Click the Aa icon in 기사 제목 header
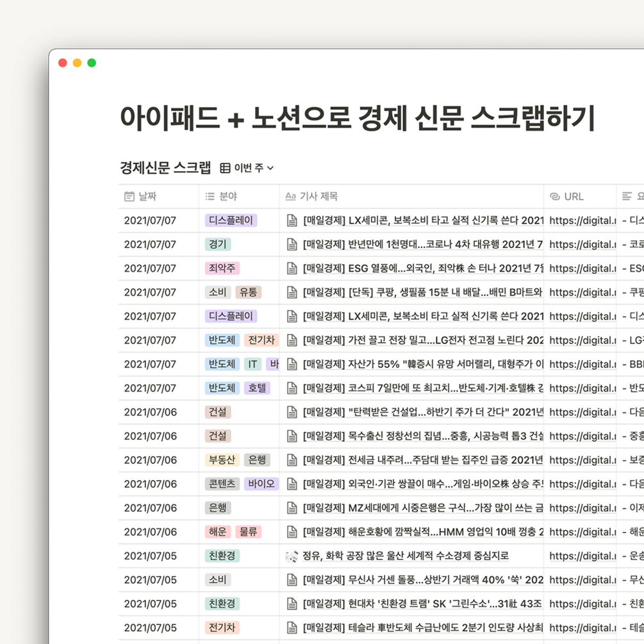 [x=291, y=196]
